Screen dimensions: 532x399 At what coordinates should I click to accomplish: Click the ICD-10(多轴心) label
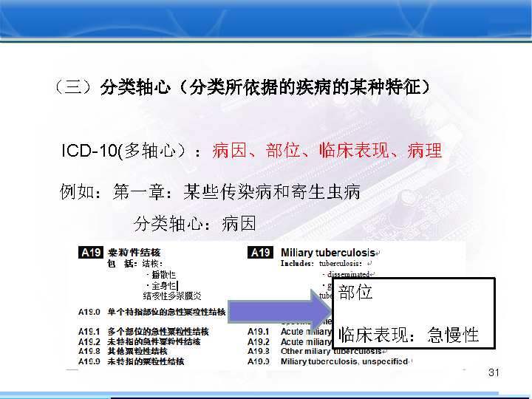tap(131, 151)
